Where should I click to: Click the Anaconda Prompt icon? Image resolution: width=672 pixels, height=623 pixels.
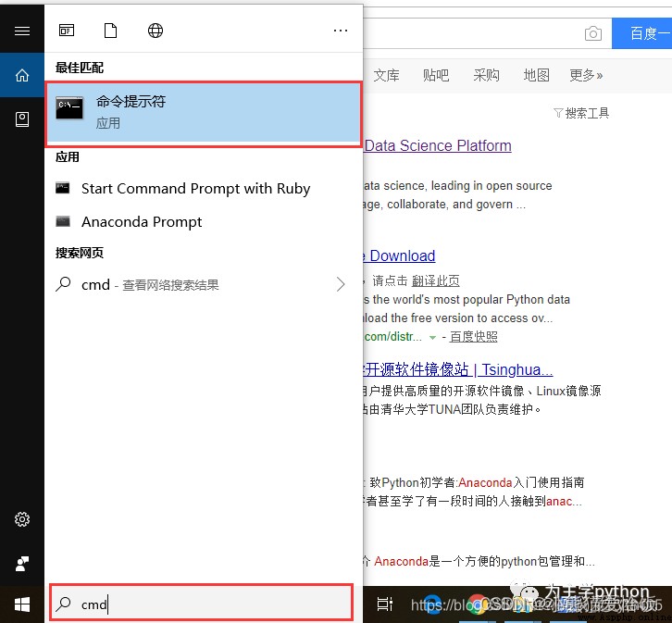point(63,221)
